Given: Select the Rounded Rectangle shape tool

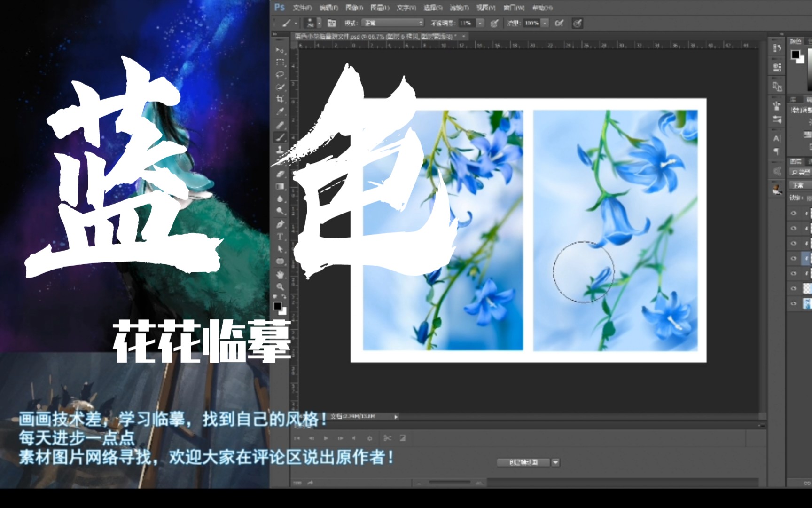Looking at the screenshot, I should click(280, 261).
